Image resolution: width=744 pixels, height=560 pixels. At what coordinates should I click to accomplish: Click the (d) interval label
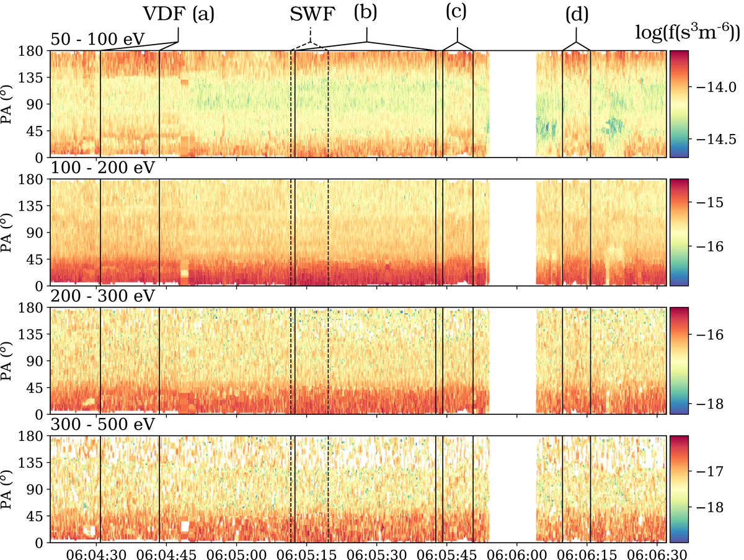pos(577,14)
